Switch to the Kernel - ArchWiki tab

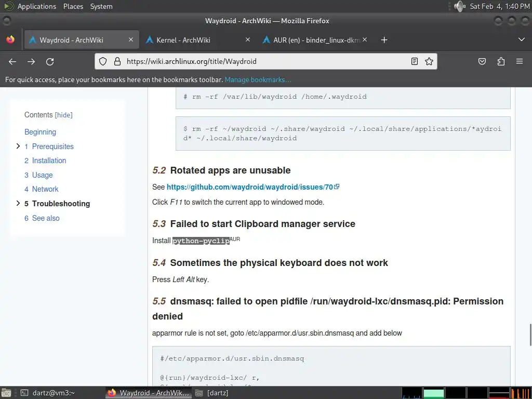tap(198, 39)
